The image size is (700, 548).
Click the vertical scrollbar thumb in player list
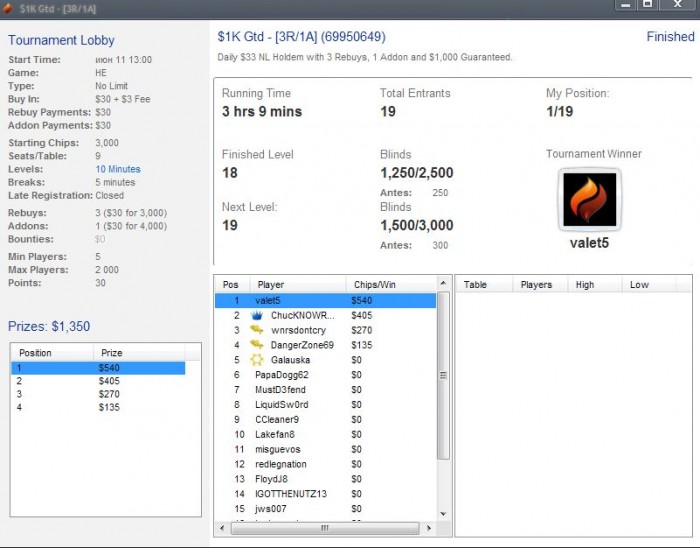tap(443, 375)
